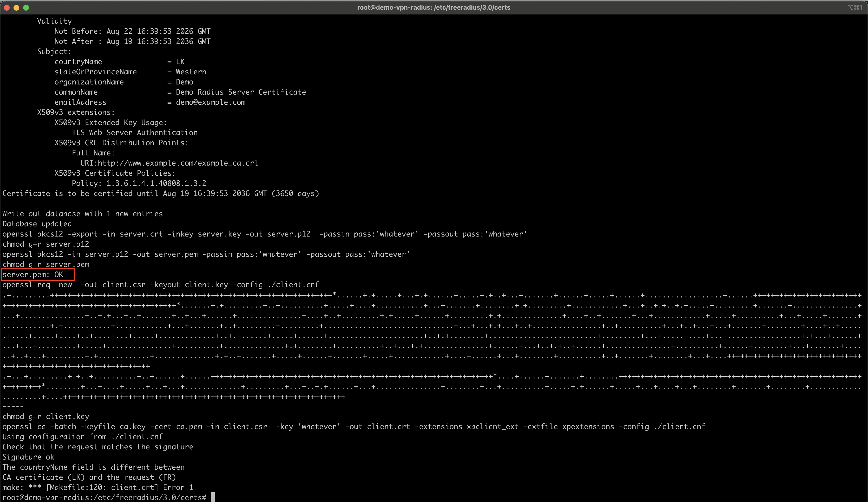
Task: Click the 'openssl ca -batch -keyfile ca.key' command
Action: tap(354, 427)
